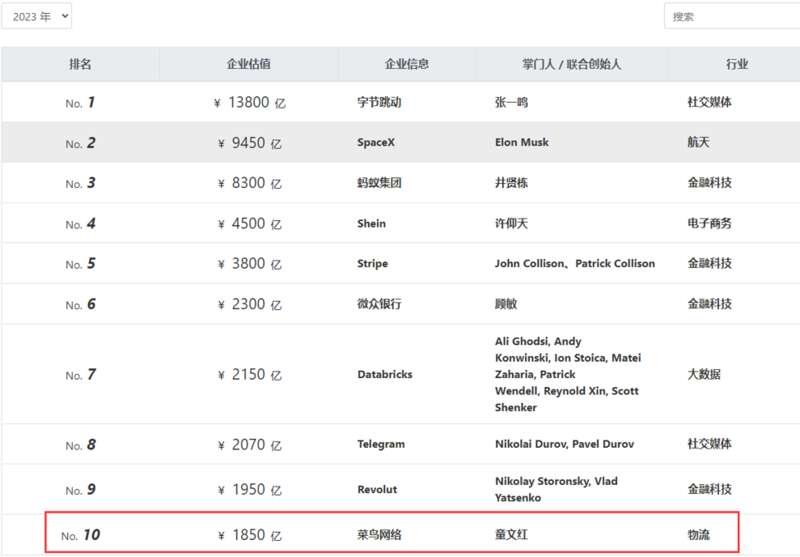Click the ¥ 2150 亿 valuation
The image size is (800, 557).
(249, 375)
